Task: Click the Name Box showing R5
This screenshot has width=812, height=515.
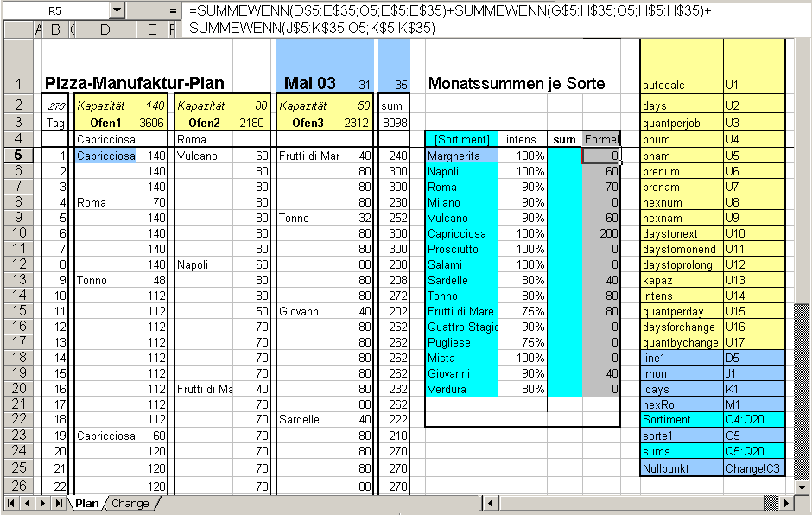Action: (56, 10)
